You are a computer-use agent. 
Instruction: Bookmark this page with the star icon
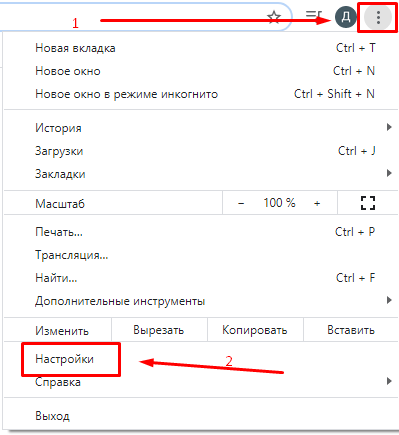274,17
